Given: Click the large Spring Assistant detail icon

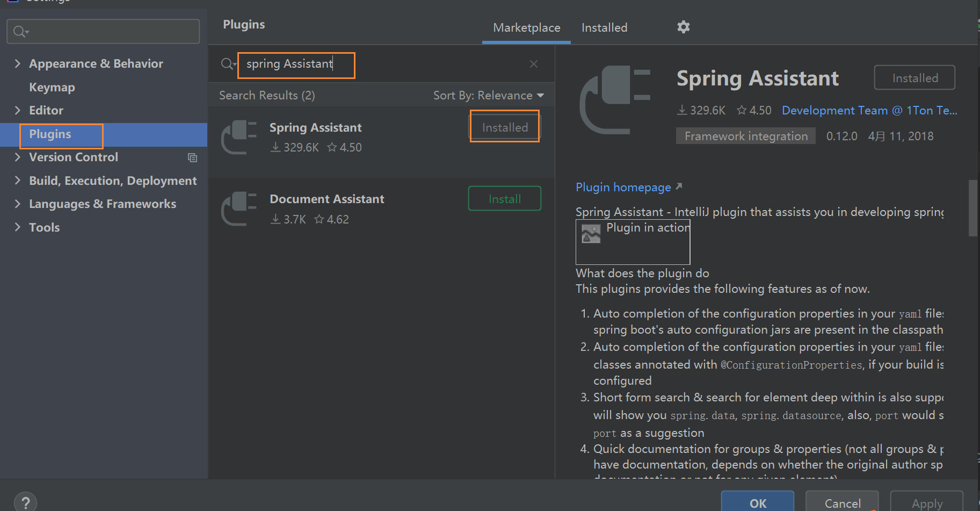Looking at the screenshot, I should [615, 100].
